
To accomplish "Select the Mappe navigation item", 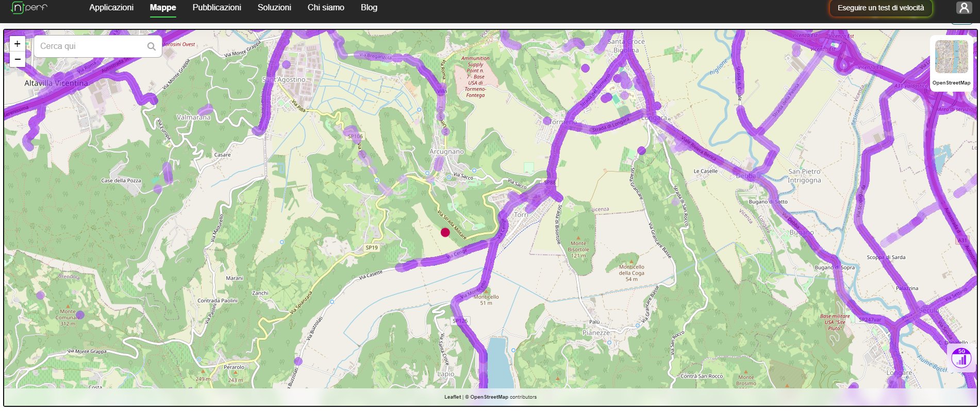I will [163, 8].
